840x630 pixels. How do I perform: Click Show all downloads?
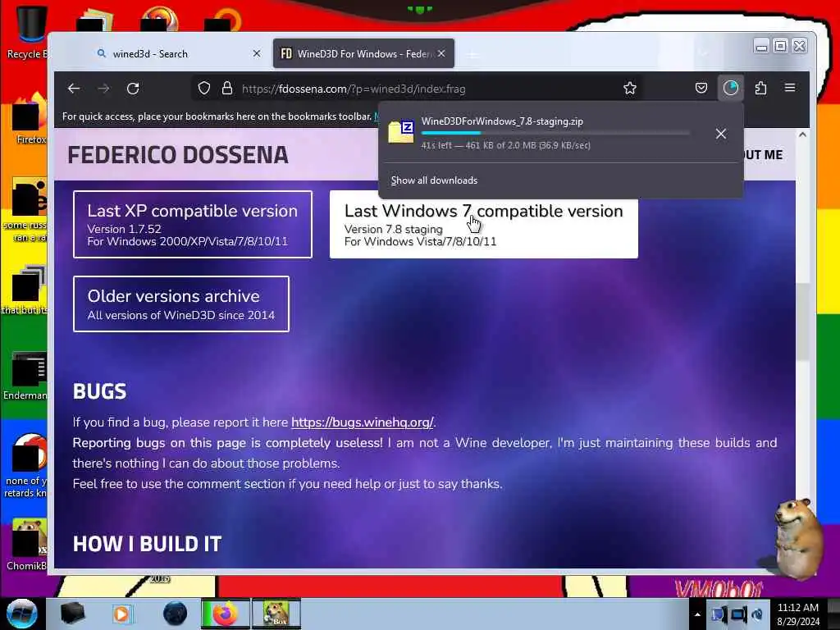pos(434,180)
